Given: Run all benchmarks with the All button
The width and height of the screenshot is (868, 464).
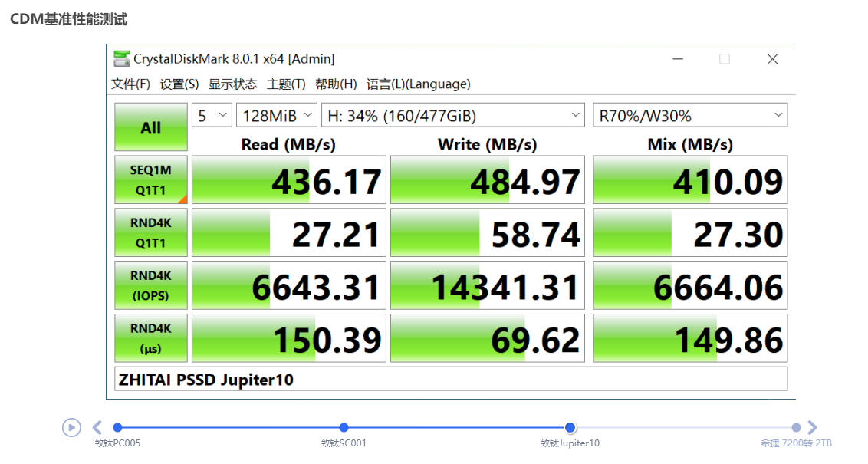Looking at the screenshot, I should point(150,127).
